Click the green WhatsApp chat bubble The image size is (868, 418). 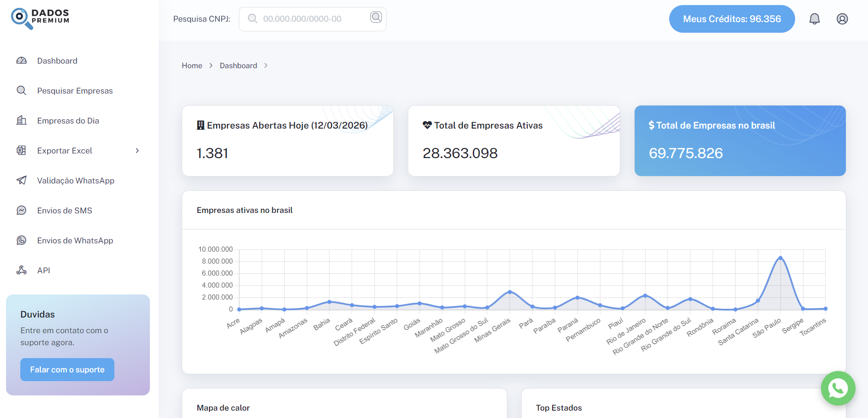point(838,388)
